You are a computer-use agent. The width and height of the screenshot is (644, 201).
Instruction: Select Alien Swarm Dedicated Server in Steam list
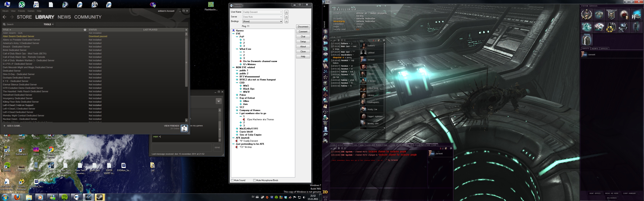(94, 36)
